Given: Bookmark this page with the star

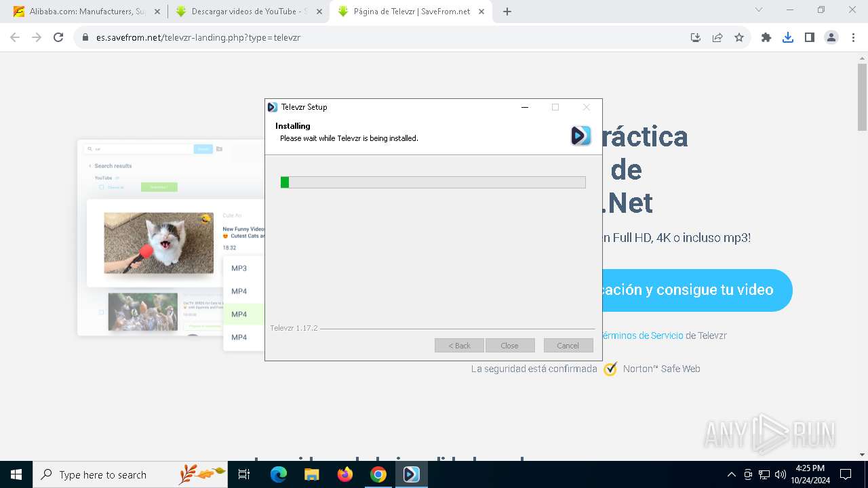Looking at the screenshot, I should [739, 38].
